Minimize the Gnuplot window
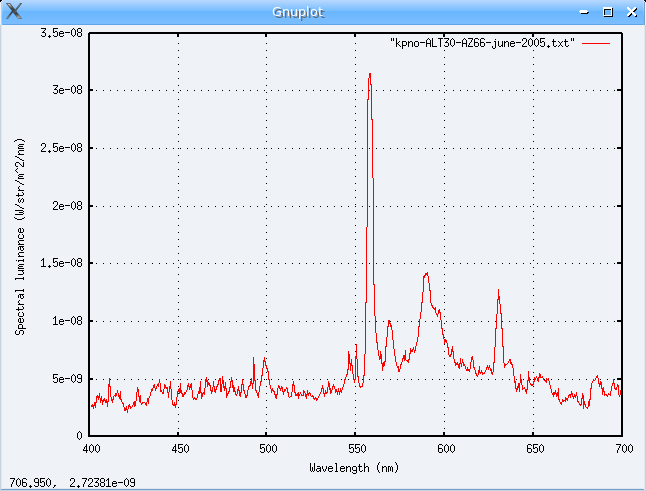The height and width of the screenshot is (491, 646). point(587,12)
